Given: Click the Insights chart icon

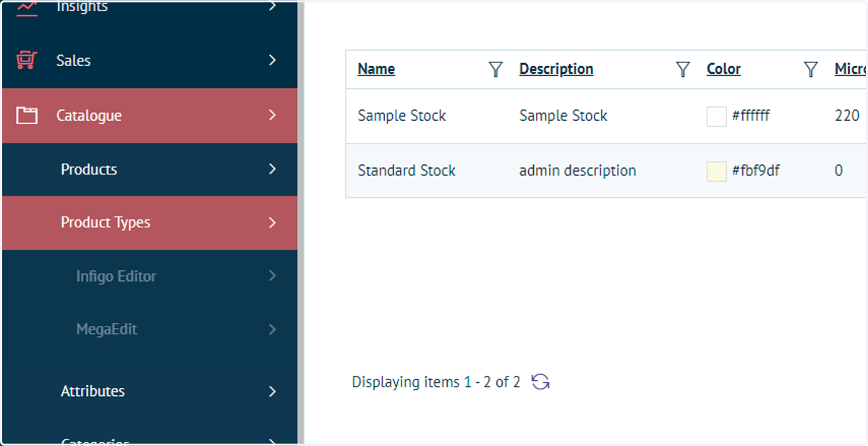Looking at the screenshot, I should pos(27,7).
